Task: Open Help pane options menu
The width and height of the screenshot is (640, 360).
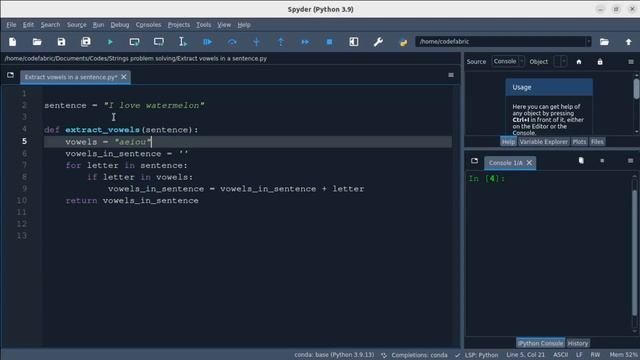Action: tap(631, 62)
